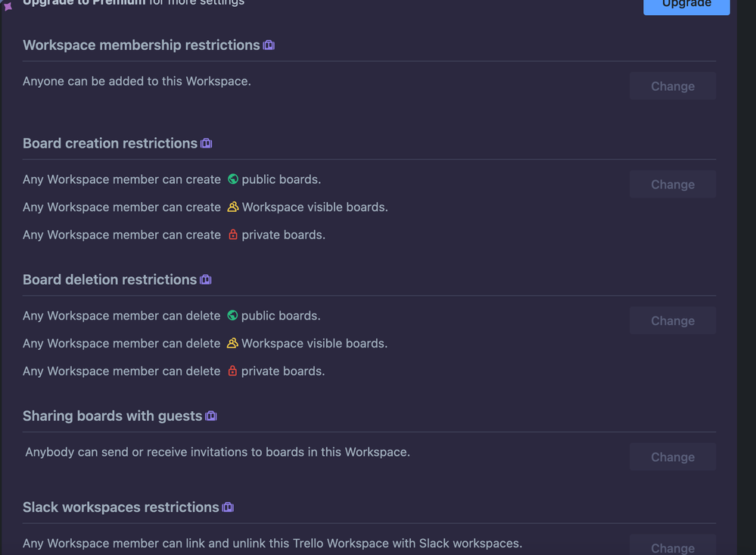The height and width of the screenshot is (555, 756).
Task: Click Change for Slack workspaces restrictions
Action: click(x=672, y=547)
